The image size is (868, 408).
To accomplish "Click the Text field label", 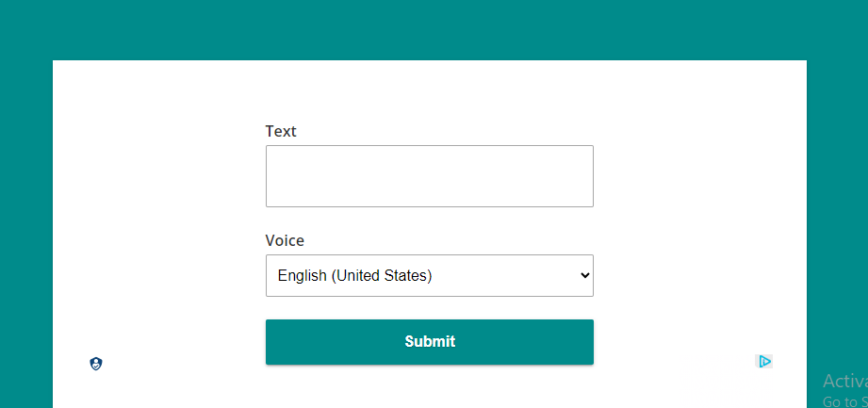I will coord(281,131).
